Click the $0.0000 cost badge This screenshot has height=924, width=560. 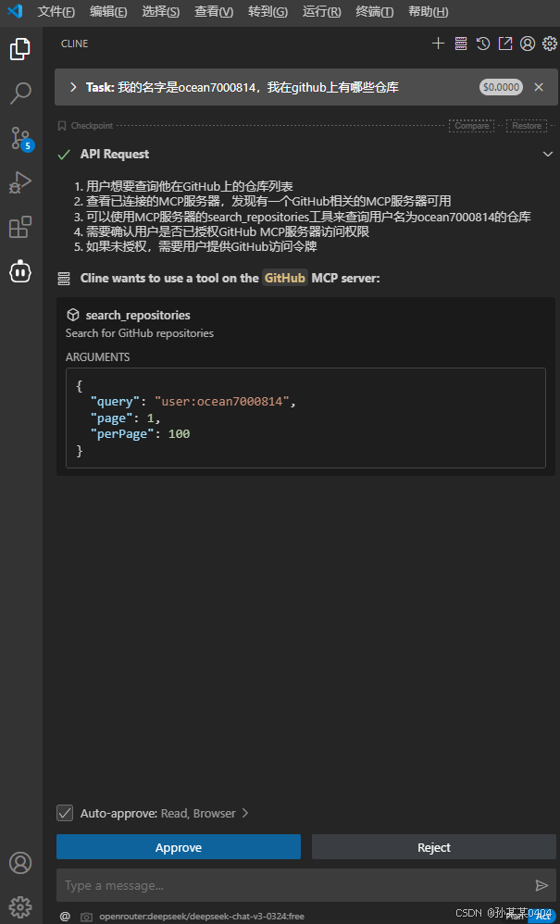(501, 87)
